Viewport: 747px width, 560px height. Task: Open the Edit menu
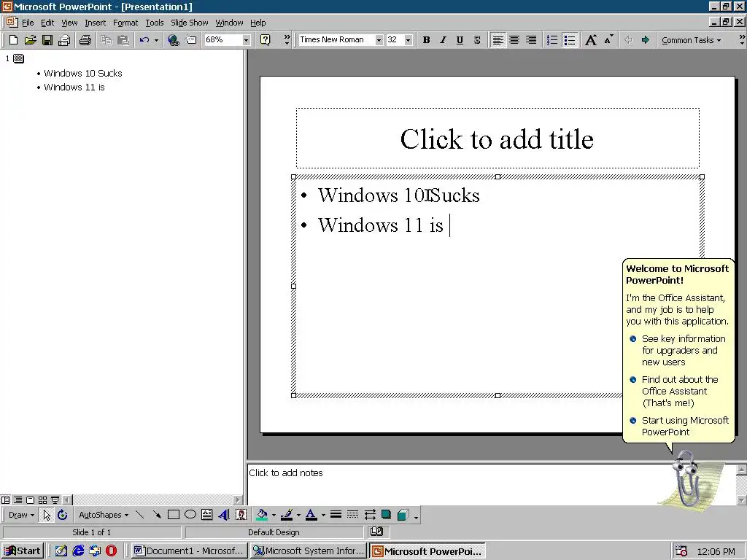point(47,23)
